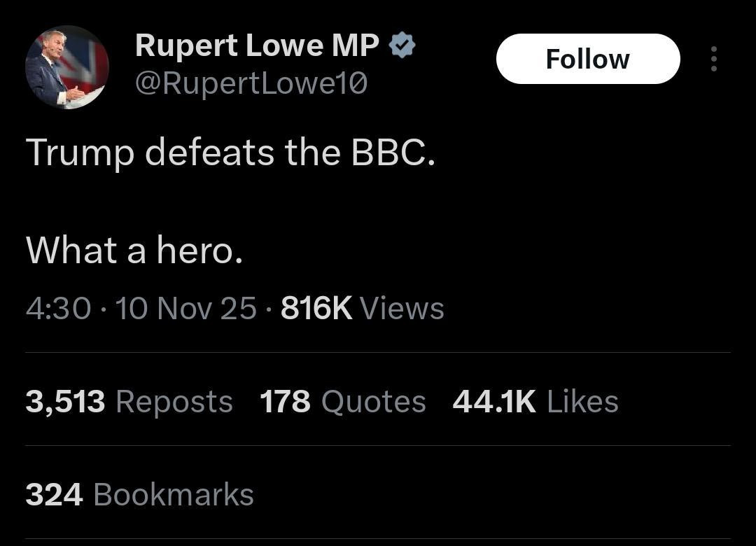Image resolution: width=756 pixels, height=546 pixels.
Task: Click the Rupert Lowe MP display name
Action: click(x=257, y=46)
